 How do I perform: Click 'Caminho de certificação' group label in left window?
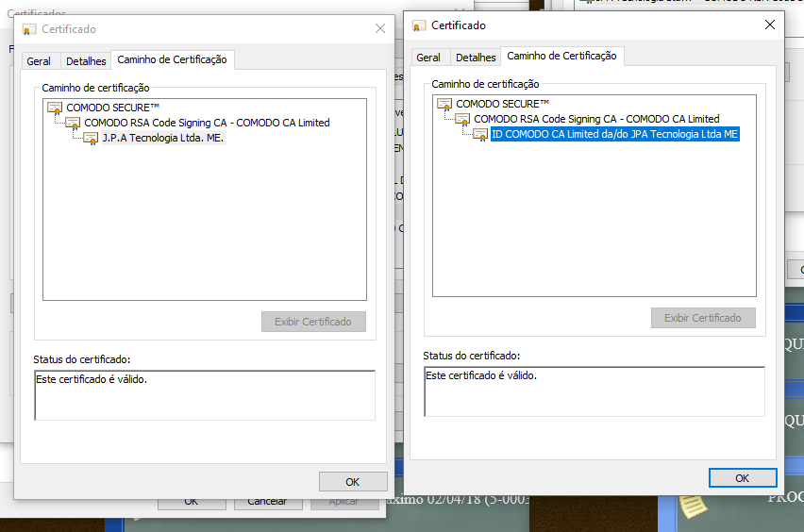tap(96, 88)
